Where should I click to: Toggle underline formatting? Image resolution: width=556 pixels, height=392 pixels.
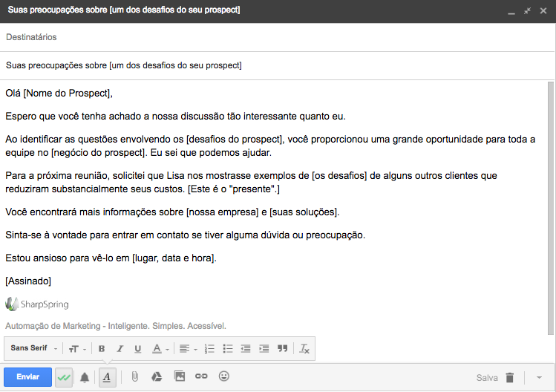point(138,349)
